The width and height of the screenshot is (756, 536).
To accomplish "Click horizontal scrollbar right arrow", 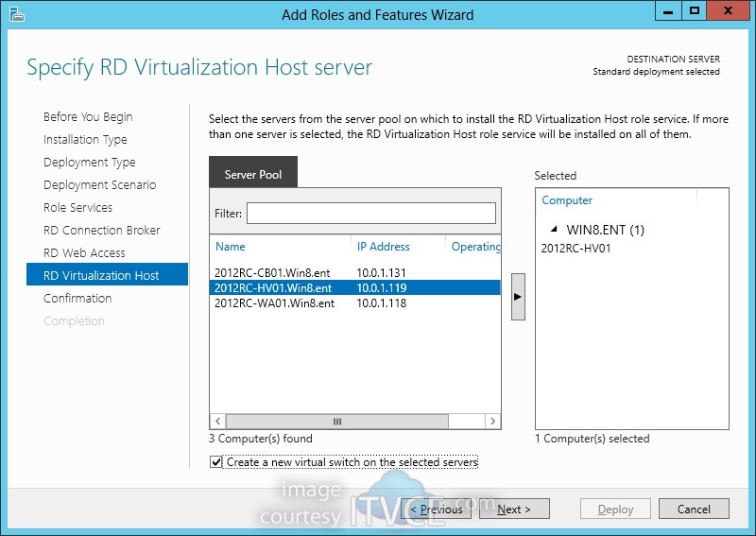I will pos(492,422).
